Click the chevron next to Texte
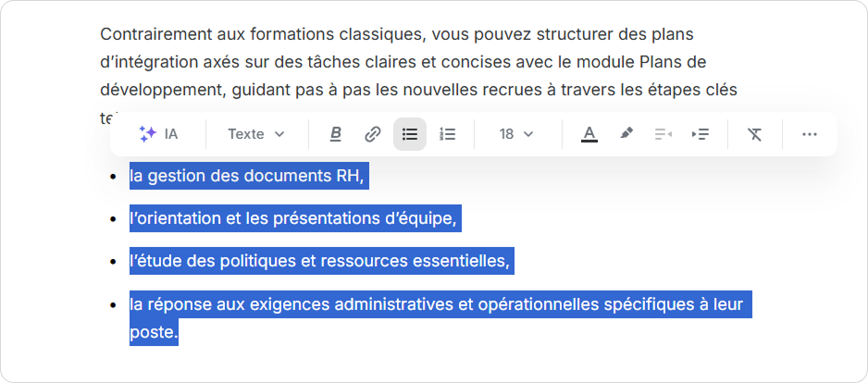Viewport: 868px width, 383px height. point(279,134)
